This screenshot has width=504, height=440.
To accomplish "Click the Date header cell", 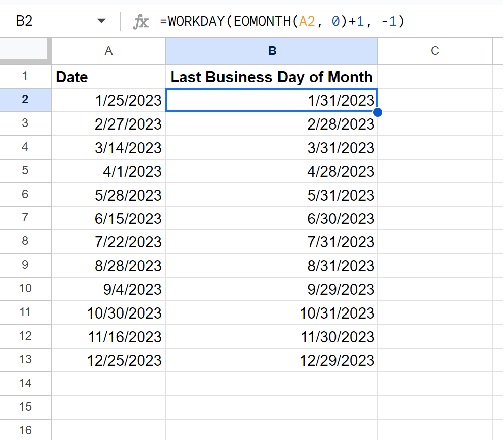I will click(x=108, y=77).
